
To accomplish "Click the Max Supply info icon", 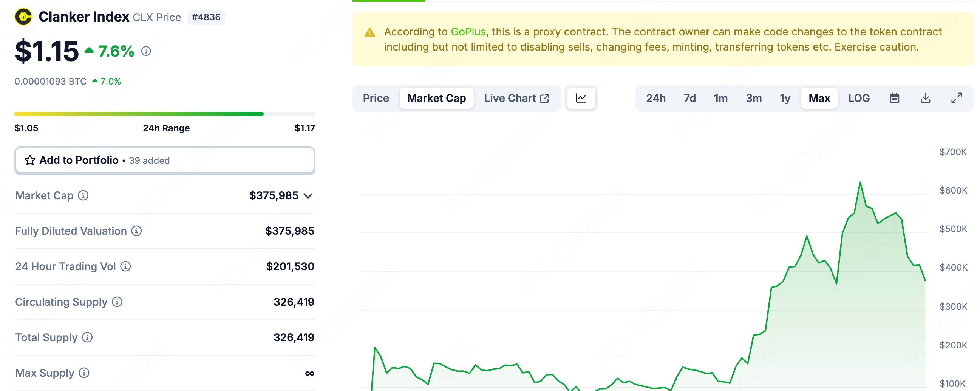I will 84,373.
